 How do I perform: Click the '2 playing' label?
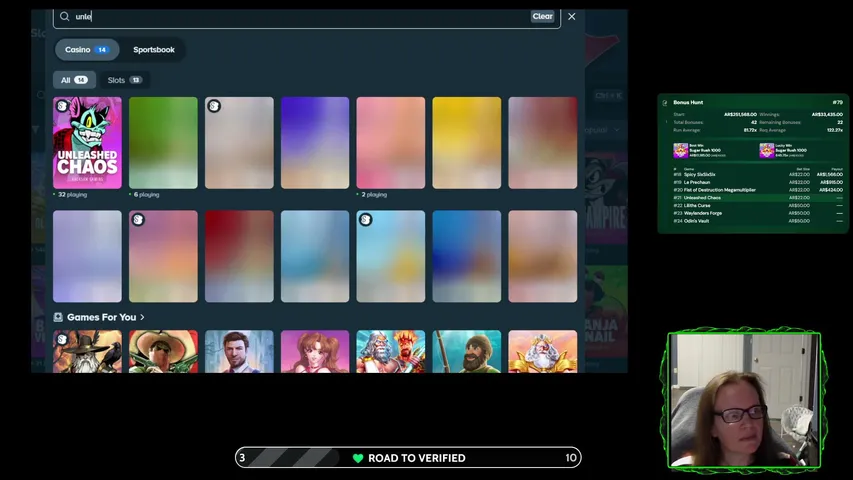(374, 194)
